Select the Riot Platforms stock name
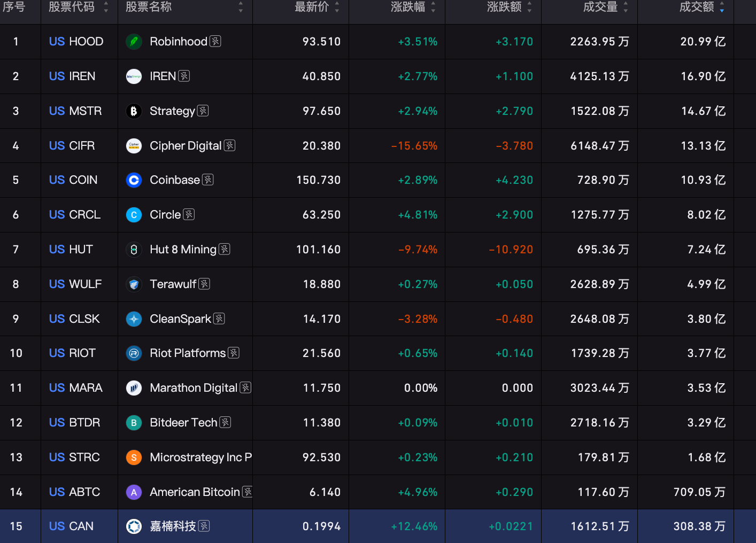756x543 pixels. 188,353
